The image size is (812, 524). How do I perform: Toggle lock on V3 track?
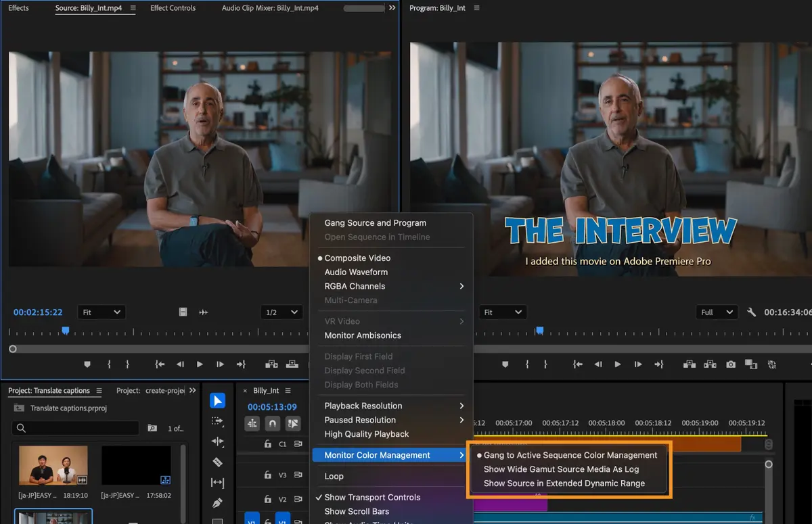coord(267,475)
